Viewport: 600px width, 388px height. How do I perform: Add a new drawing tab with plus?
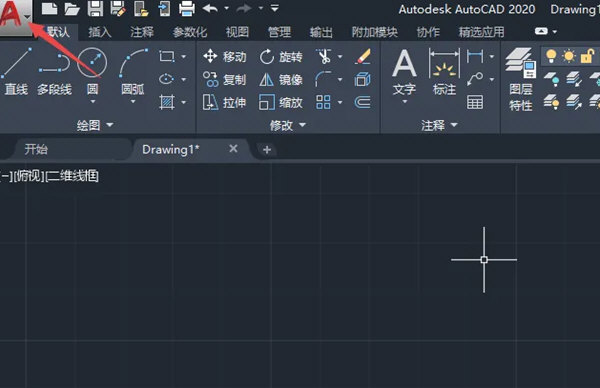(267, 150)
